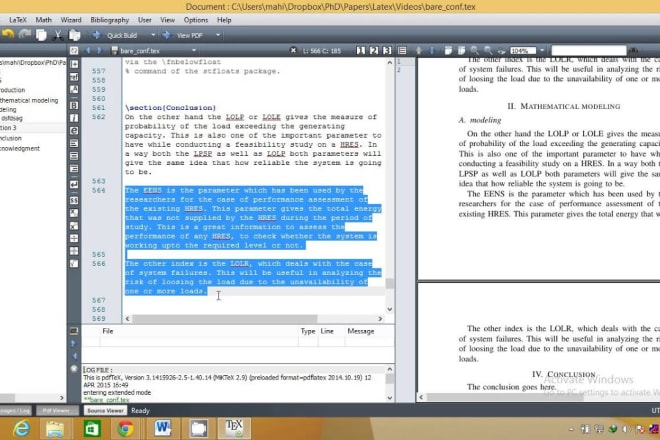
Task: Jump to bookmark 3
Action: [387, 51]
